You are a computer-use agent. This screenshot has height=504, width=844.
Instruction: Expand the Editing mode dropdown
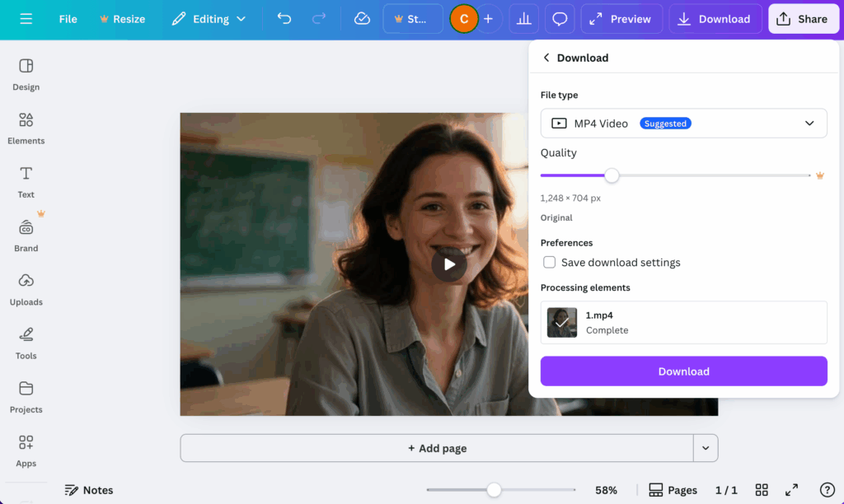209,19
